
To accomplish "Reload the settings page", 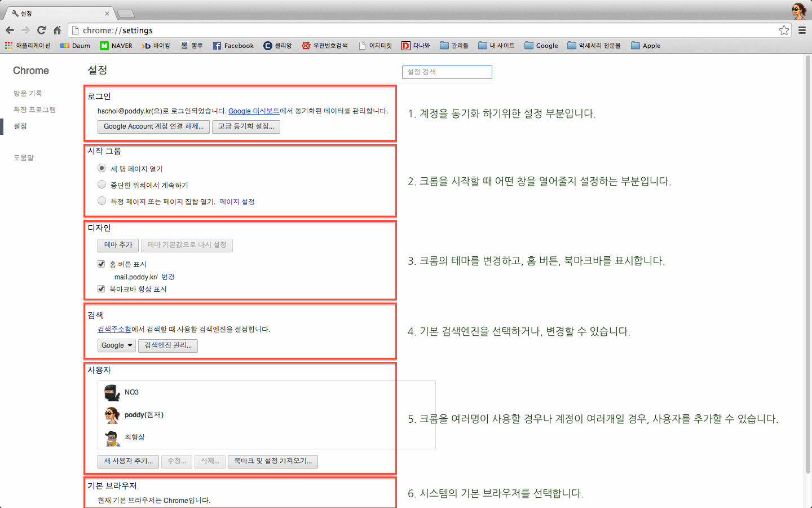I will click(41, 30).
